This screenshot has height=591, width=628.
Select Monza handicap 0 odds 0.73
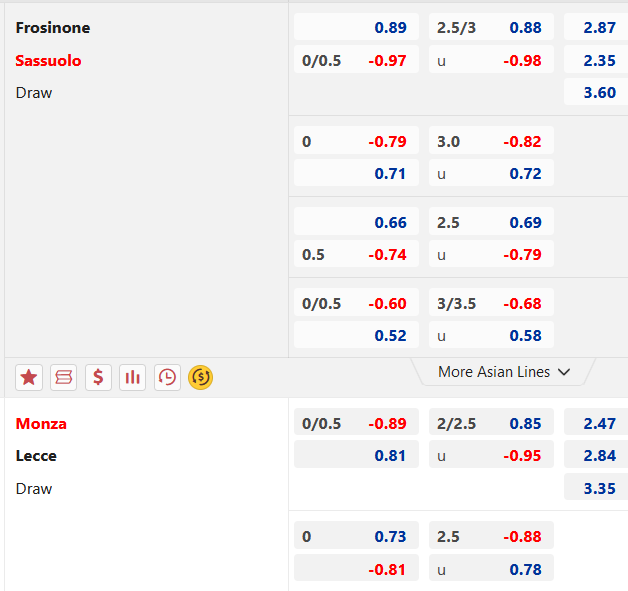point(356,536)
